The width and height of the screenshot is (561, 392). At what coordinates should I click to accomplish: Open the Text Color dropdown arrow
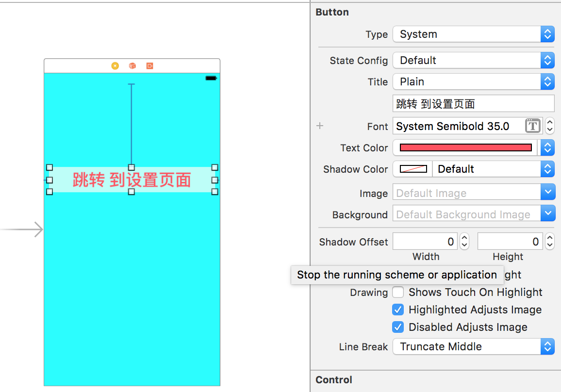click(547, 147)
